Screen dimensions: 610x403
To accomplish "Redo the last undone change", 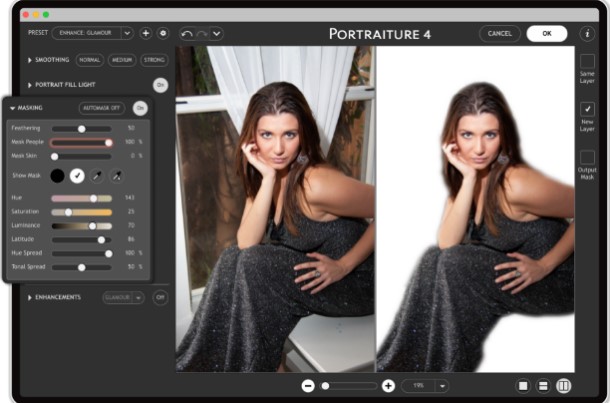I will point(202,34).
